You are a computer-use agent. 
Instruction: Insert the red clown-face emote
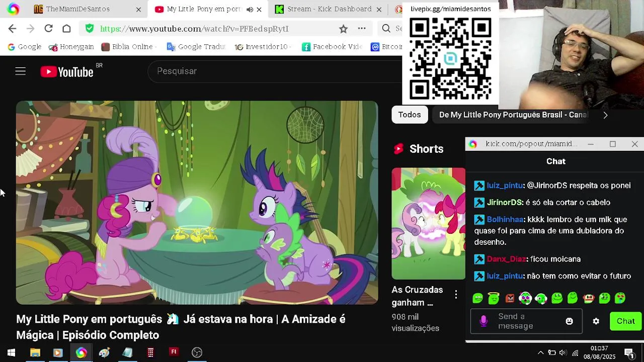(589, 299)
